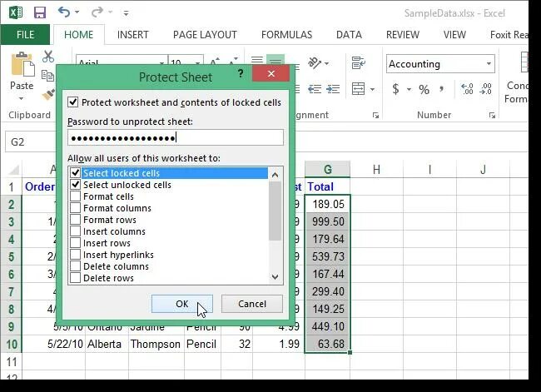
Task: Click the Save icon in quick access toolbar
Action: pyautogui.click(x=40, y=12)
